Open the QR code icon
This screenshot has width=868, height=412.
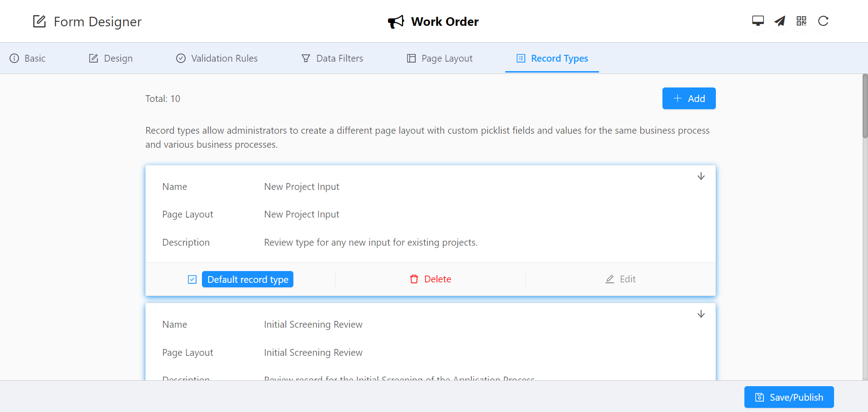801,21
